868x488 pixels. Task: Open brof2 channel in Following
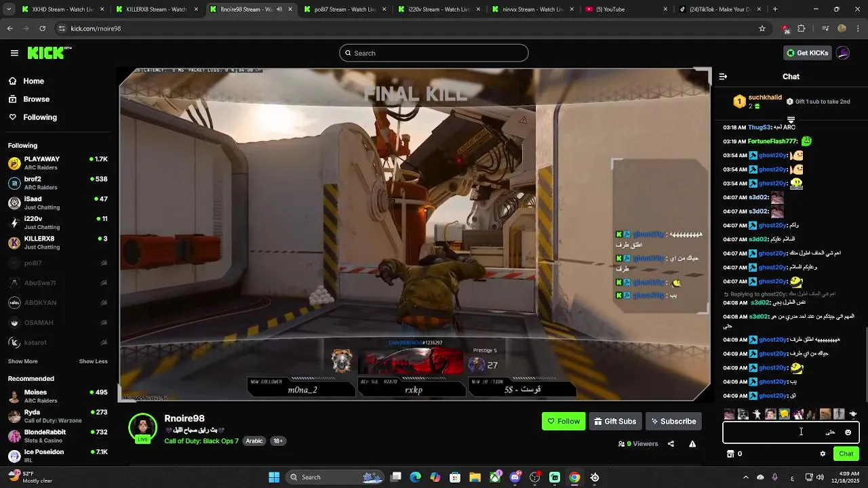(58, 183)
